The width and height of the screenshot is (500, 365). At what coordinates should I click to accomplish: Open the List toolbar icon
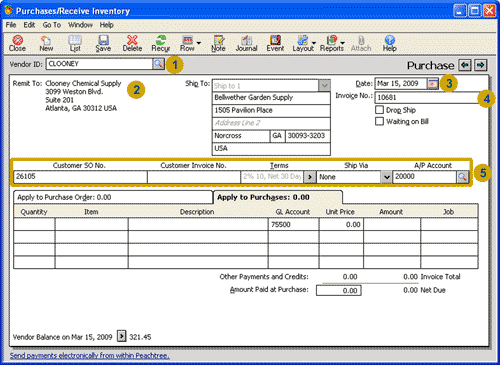click(75, 44)
